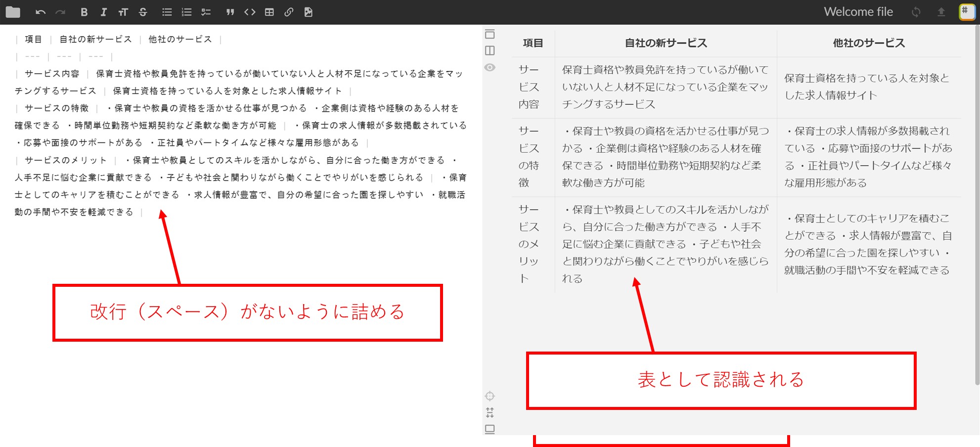This screenshot has width=980, height=447.
Task: Click サービスの特徴 text in the editor
Action: tap(57, 108)
